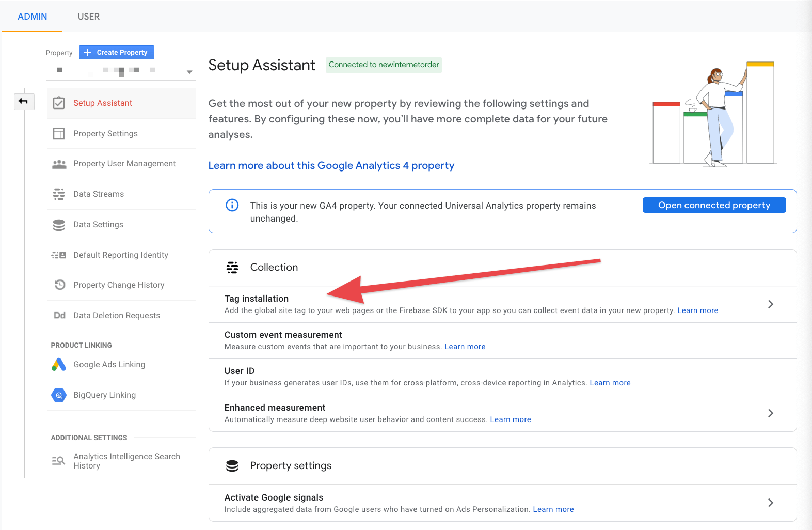Click the Property Settings layout icon
The height and width of the screenshot is (530, 812).
coord(59,134)
